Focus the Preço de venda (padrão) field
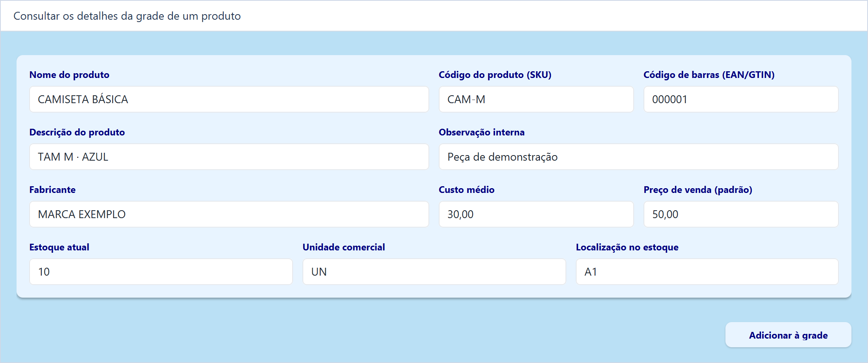 click(x=741, y=214)
